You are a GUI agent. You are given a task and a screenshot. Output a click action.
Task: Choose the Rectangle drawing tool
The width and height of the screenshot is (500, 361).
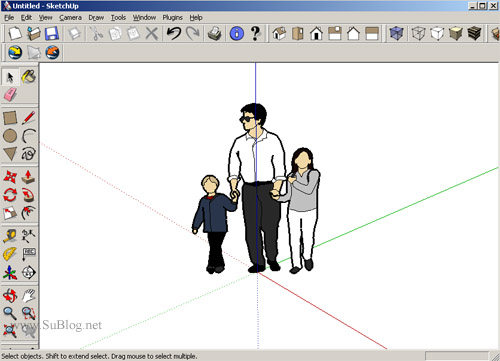point(10,118)
